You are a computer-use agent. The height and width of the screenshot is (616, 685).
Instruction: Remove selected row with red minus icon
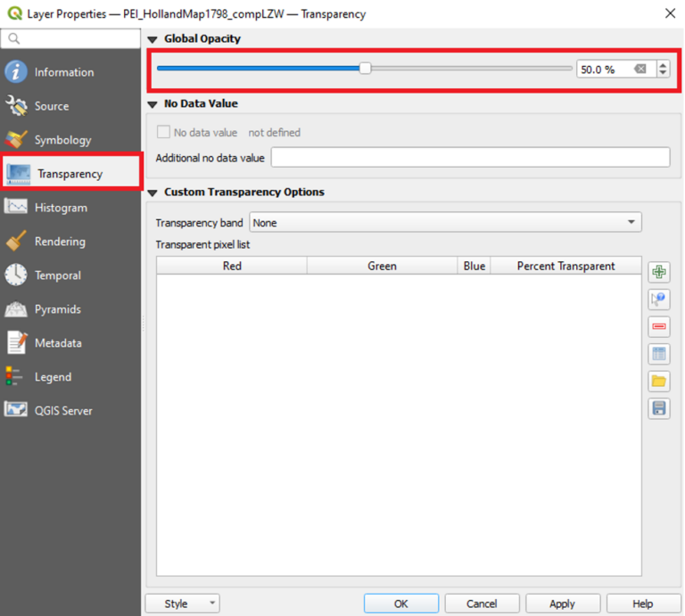pos(659,327)
